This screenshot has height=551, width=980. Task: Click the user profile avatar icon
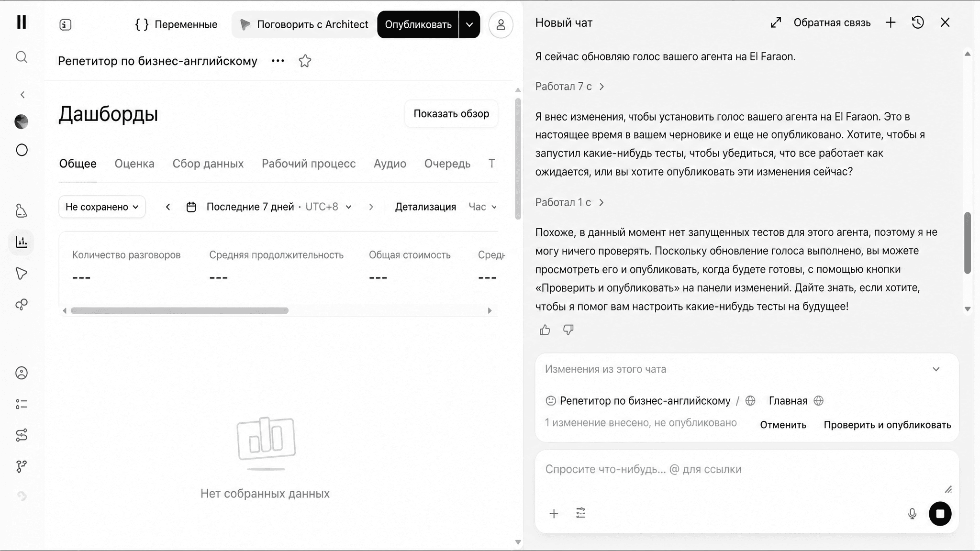click(501, 24)
